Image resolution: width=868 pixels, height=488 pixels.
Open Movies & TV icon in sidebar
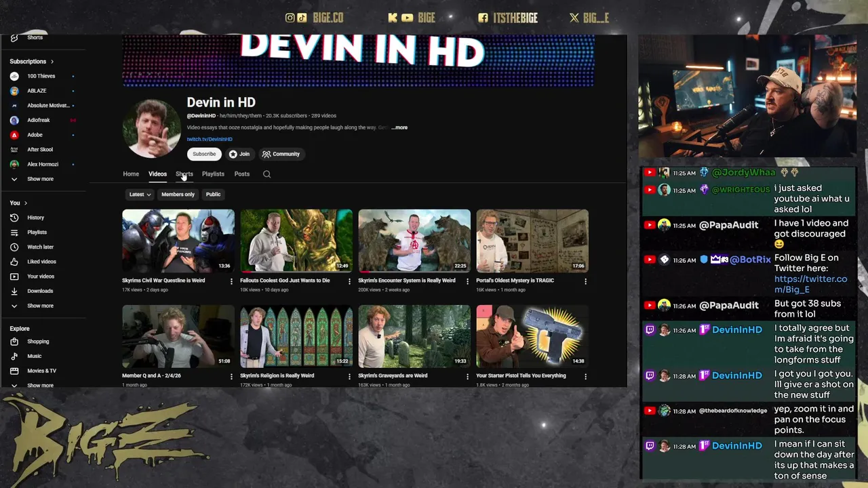(x=14, y=371)
